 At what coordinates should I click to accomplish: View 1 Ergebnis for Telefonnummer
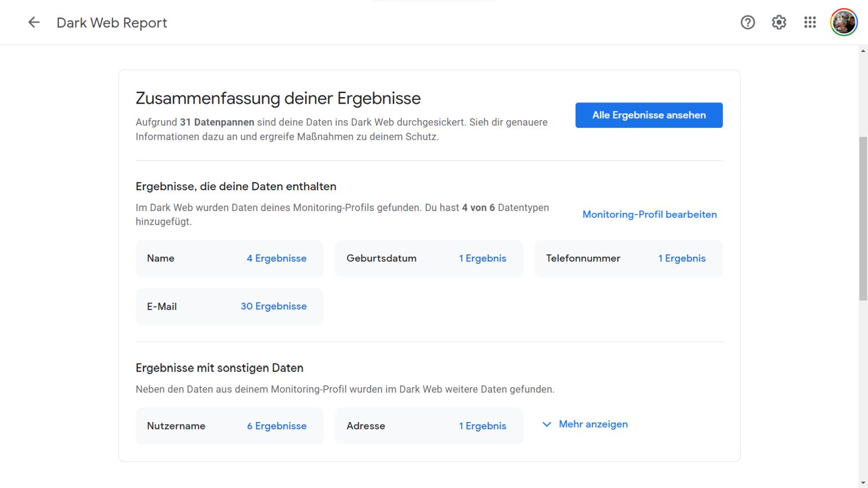[x=682, y=258]
